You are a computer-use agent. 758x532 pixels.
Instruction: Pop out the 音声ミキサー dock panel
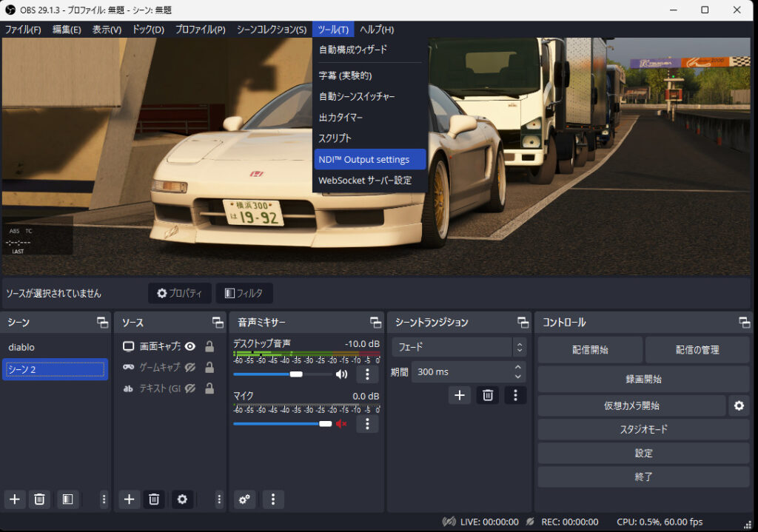tap(375, 323)
